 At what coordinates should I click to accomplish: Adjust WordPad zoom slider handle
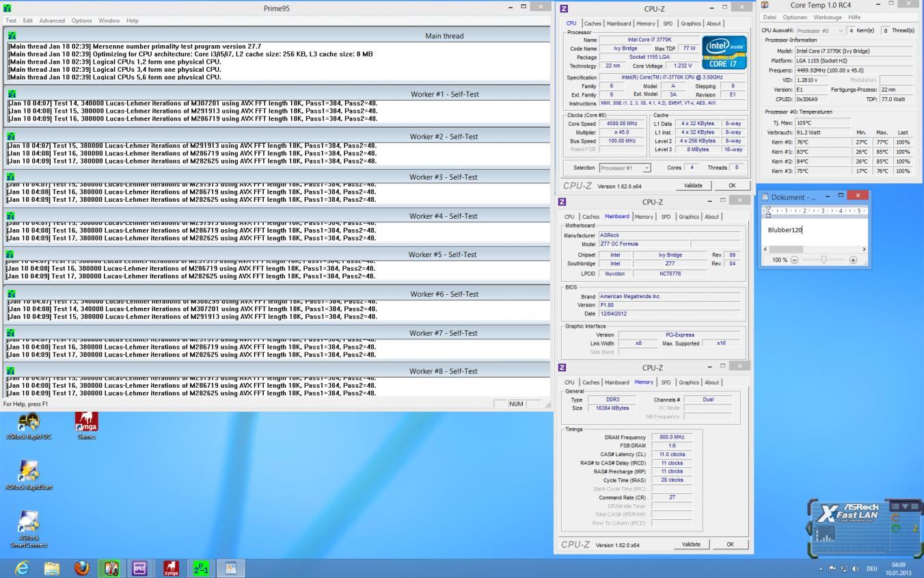point(824,260)
